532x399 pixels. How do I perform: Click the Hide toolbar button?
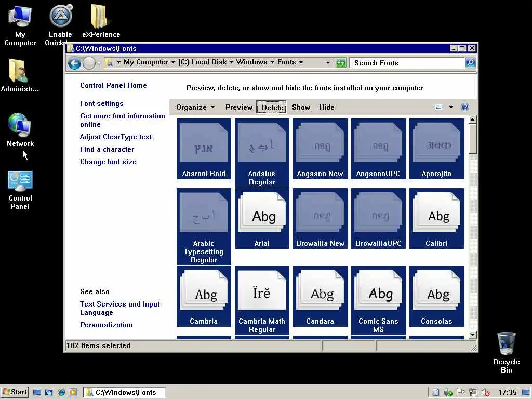327,107
